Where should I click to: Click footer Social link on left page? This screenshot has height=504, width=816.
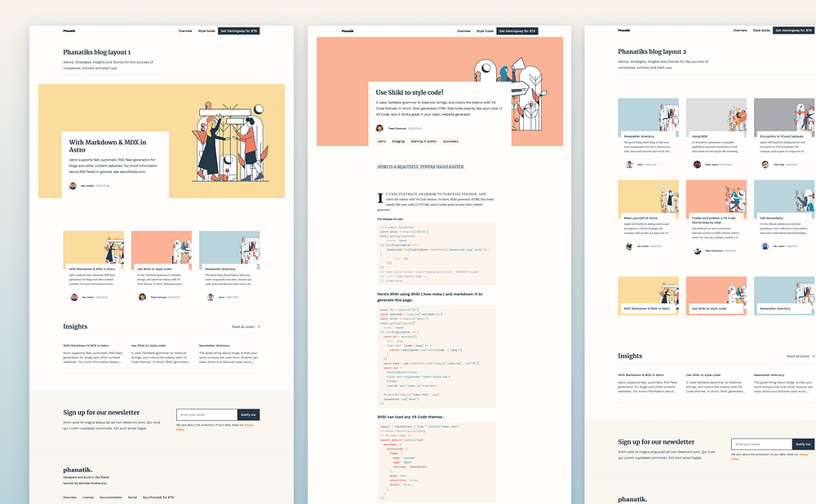tap(133, 497)
